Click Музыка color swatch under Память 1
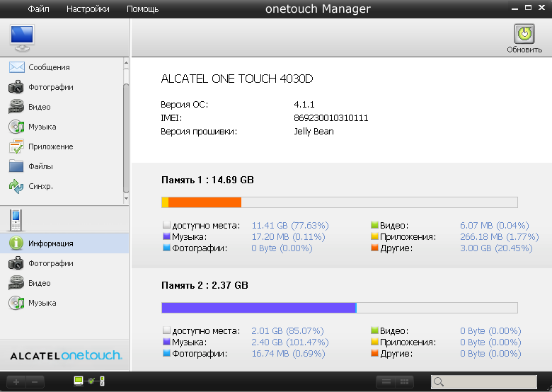Viewport: 552px width, 392px height. (166, 236)
